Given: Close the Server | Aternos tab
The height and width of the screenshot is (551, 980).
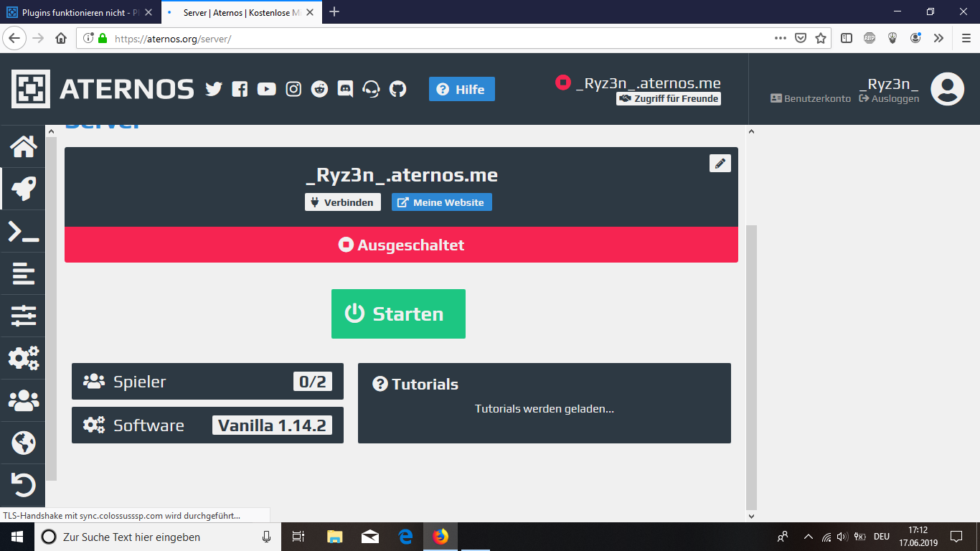Looking at the screenshot, I should click(311, 12).
